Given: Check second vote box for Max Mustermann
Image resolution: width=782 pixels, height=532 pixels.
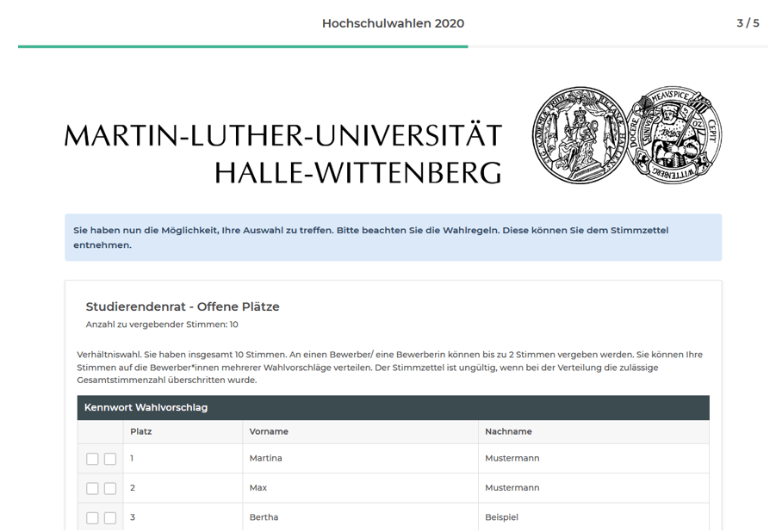Looking at the screenshot, I should click(110, 488).
